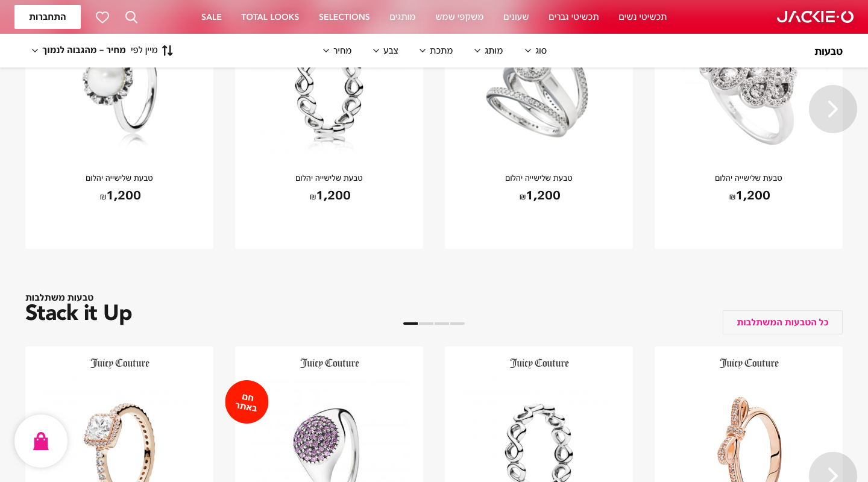Open the מחיר filter dropdown

point(337,51)
